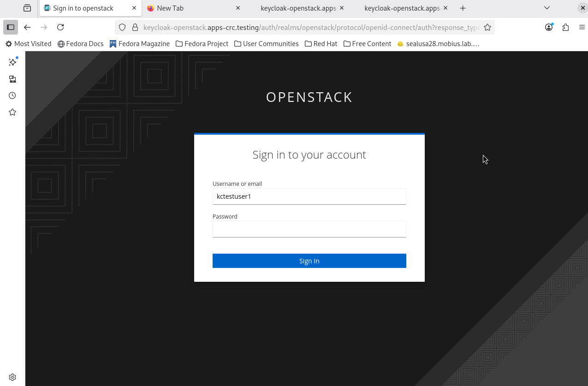Open History clock sidebar icon

coord(12,95)
